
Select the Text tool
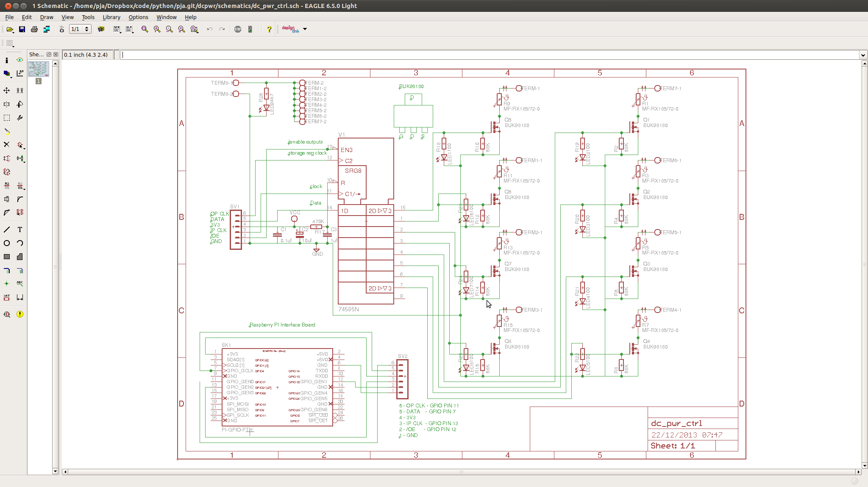[x=20, y=230]
